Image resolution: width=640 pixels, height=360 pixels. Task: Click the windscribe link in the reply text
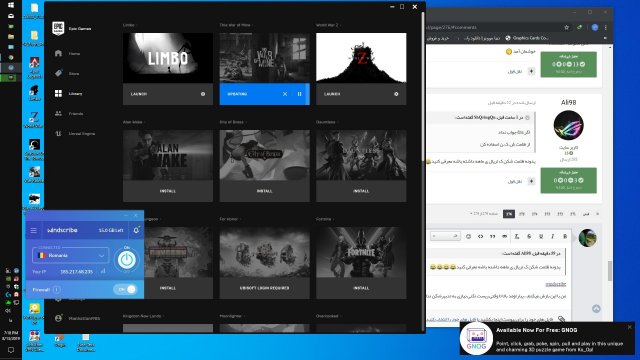pyautogui.click(x=556, y=284)
